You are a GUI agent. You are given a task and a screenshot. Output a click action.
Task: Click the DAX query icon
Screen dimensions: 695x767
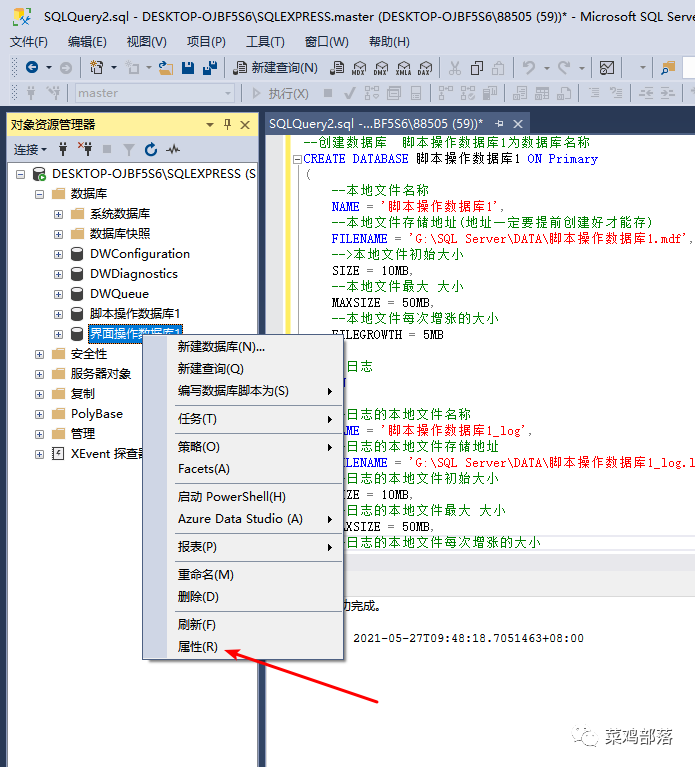pyautogui.click(x=426, y=68)
